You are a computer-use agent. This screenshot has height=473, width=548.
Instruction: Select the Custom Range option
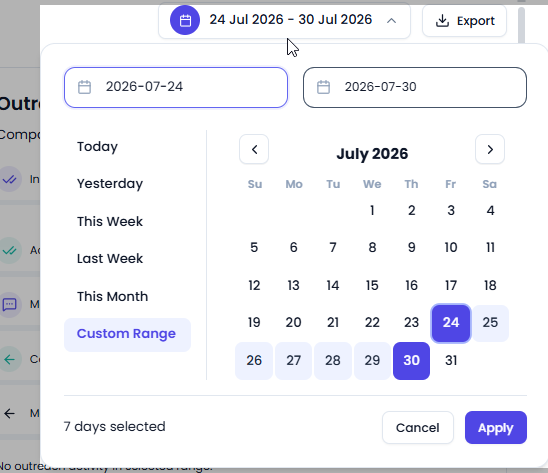tap(127, 334)
